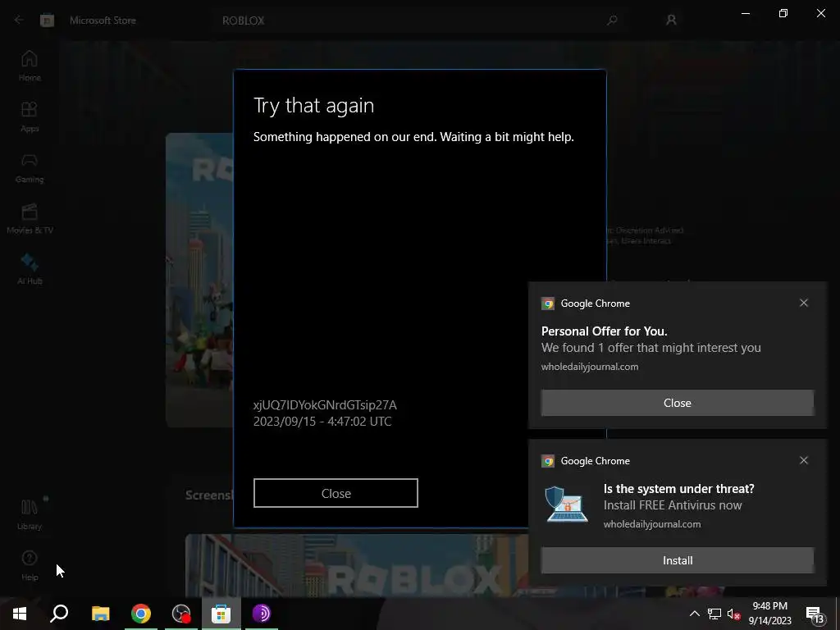Click the network status tray icon

(714, 614)
